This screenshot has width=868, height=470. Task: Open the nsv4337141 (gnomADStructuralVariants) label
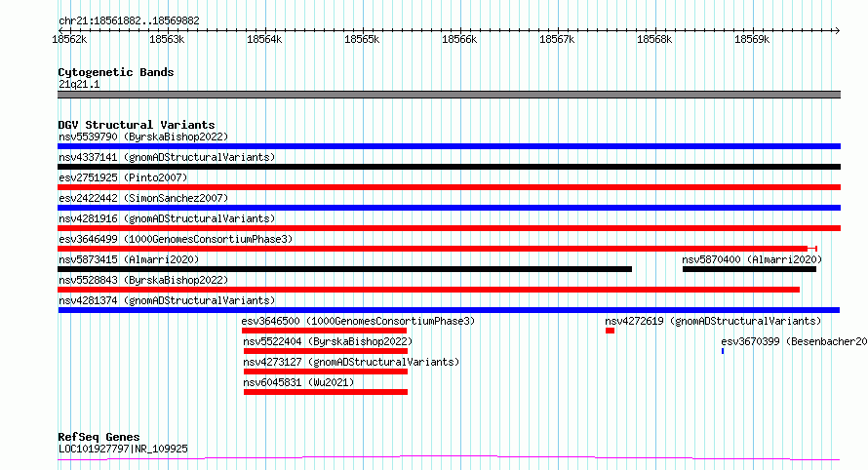pyautogui.click(x=167, y=157)
